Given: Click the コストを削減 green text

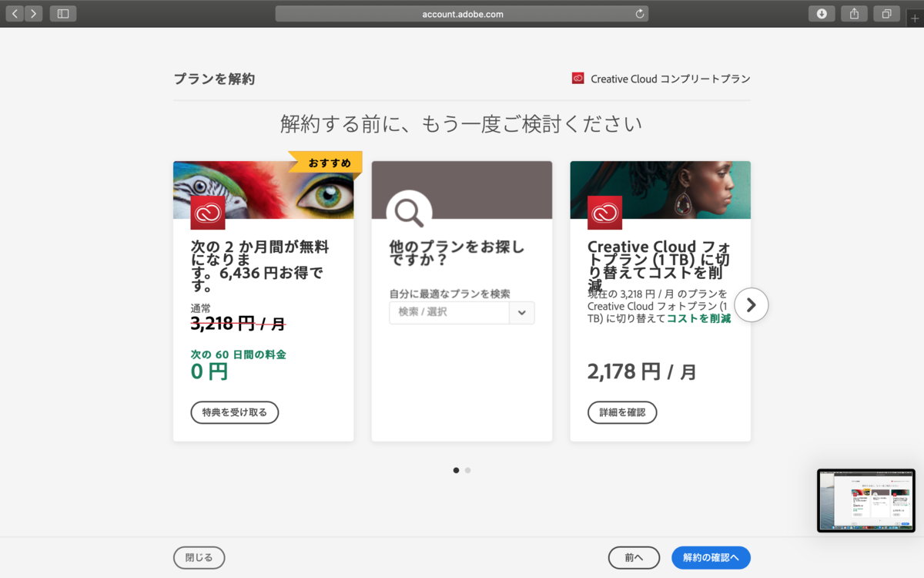Looking at the screenshot, I should pos(698,318).
